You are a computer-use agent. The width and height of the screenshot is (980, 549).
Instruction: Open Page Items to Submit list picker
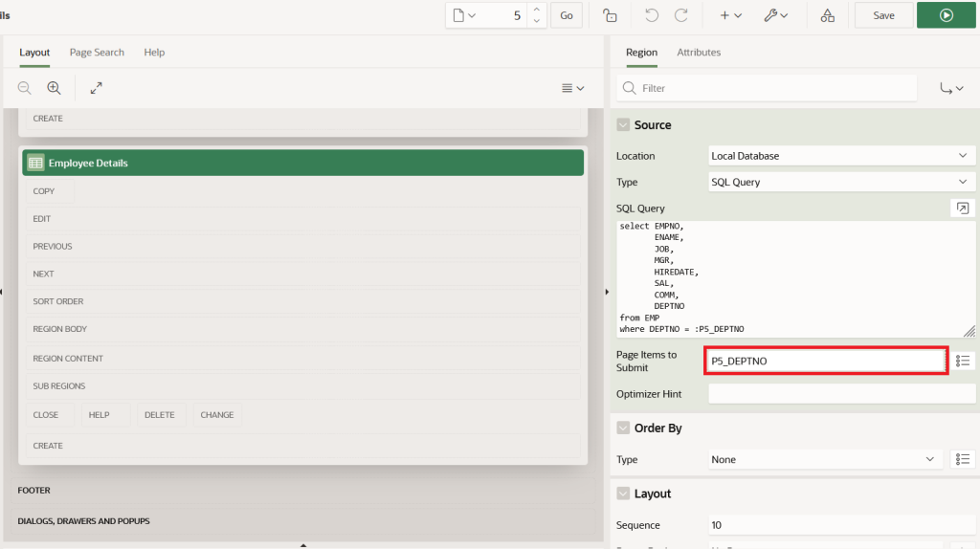coord(963,361)
